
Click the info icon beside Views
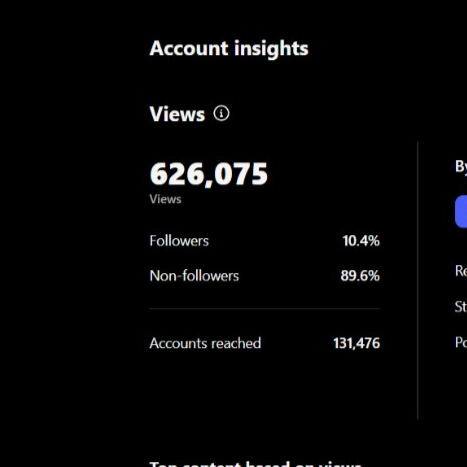pyautogui.click(x=221, y=113)
